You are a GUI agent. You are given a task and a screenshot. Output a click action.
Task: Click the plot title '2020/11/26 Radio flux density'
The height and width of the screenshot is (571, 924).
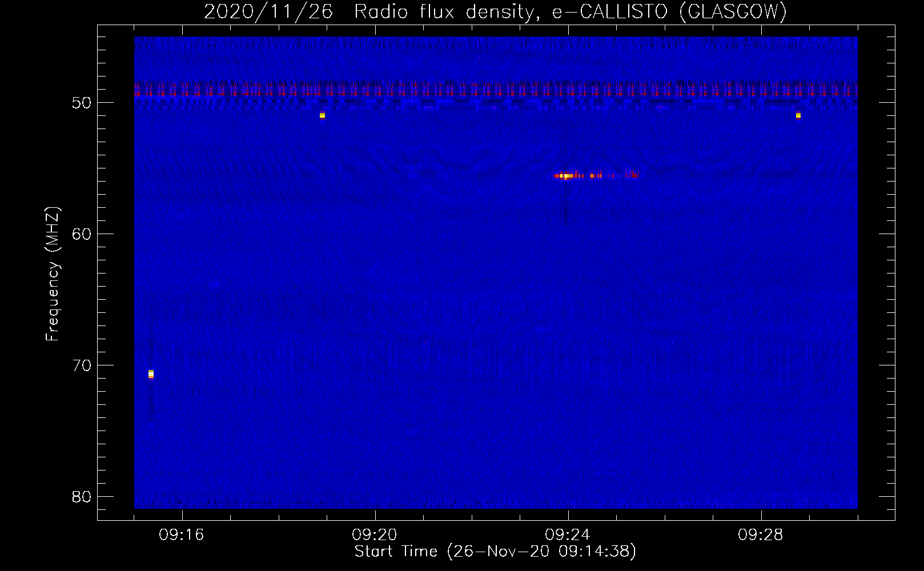coord(495,11)
